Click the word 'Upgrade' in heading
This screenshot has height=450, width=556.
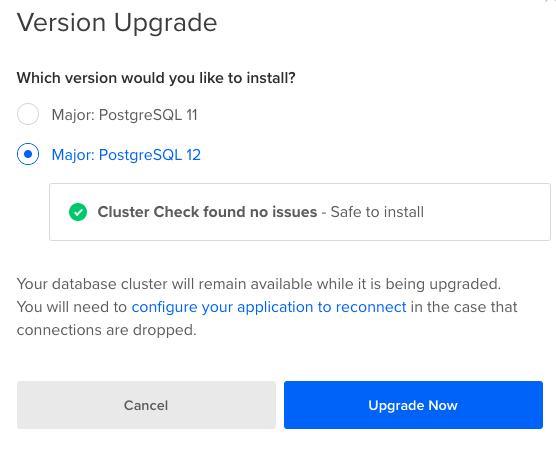(165, 24)
